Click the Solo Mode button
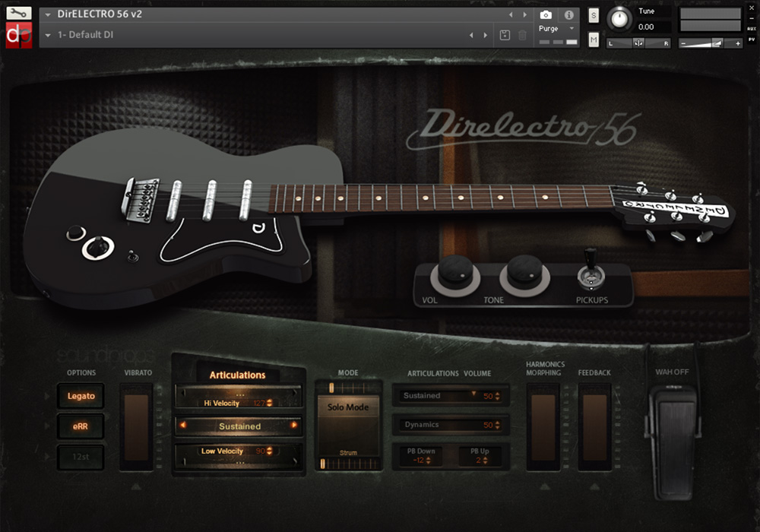 tap(348, 407)
